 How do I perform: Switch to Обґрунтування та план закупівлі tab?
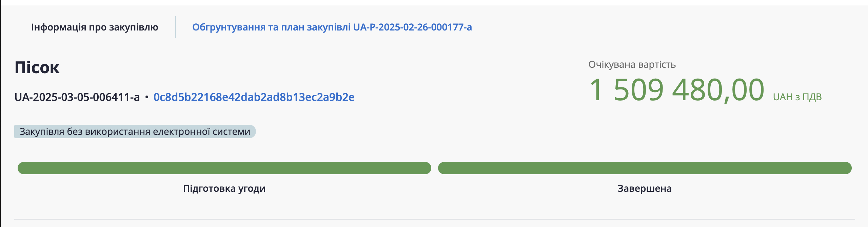tap(332, 27)
